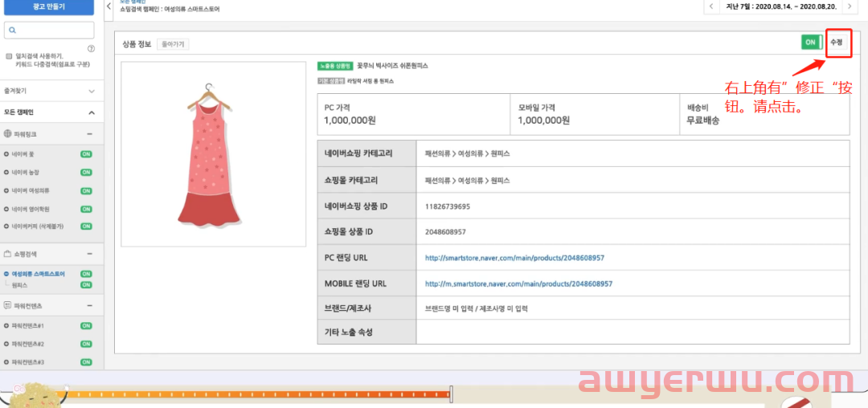Click the 모바일 가격 1,000,000원 value
The image size is (868, 408).
coord(543,120)
